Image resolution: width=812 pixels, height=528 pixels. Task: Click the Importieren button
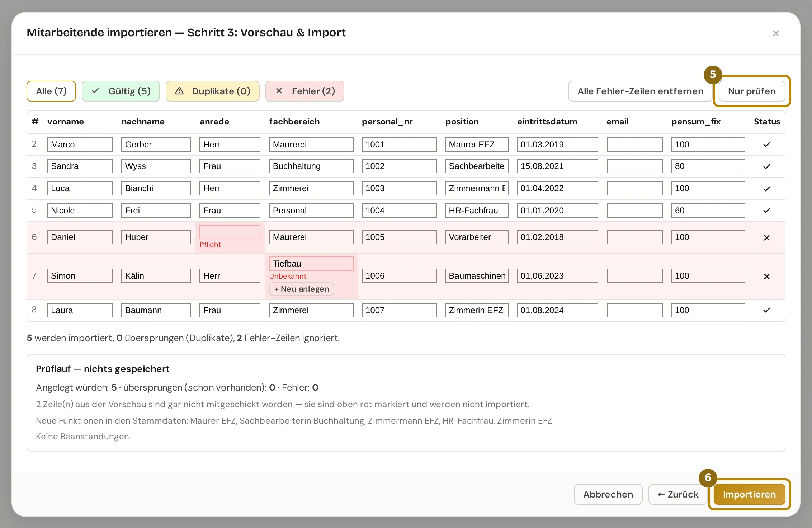(749, 494)
